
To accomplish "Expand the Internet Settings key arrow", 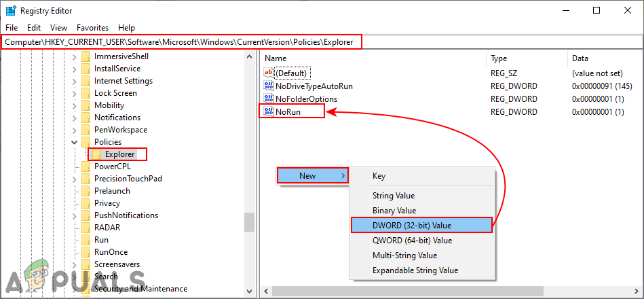I will point(74,81).
